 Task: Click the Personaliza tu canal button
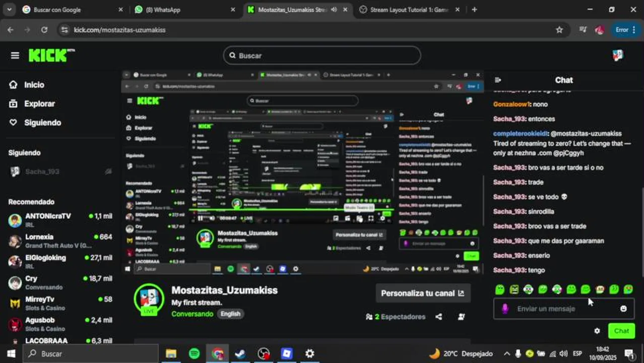coord(423,293)
